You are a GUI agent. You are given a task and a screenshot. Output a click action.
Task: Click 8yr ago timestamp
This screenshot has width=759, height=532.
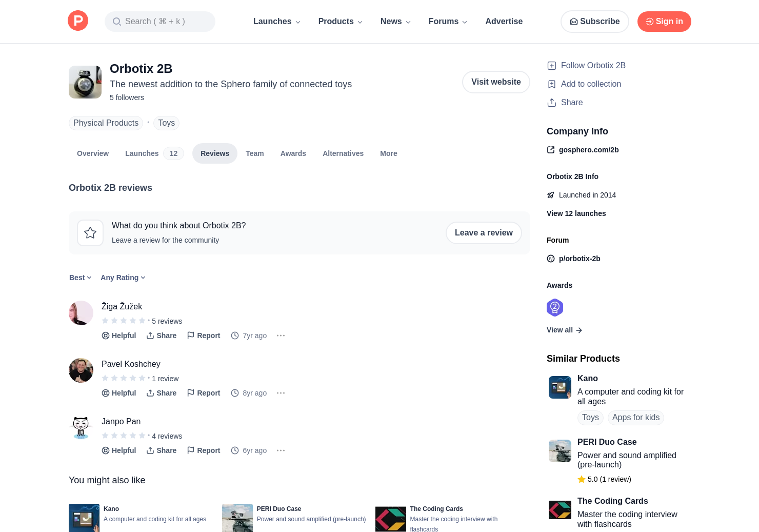pyautogui.click(x=249, y=393)
